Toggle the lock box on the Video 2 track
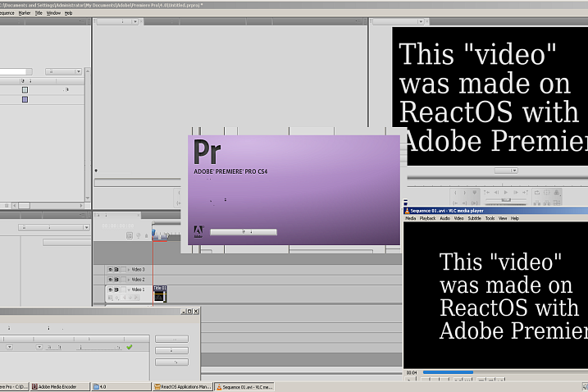588x392 pixels. [x=123, y=280]
